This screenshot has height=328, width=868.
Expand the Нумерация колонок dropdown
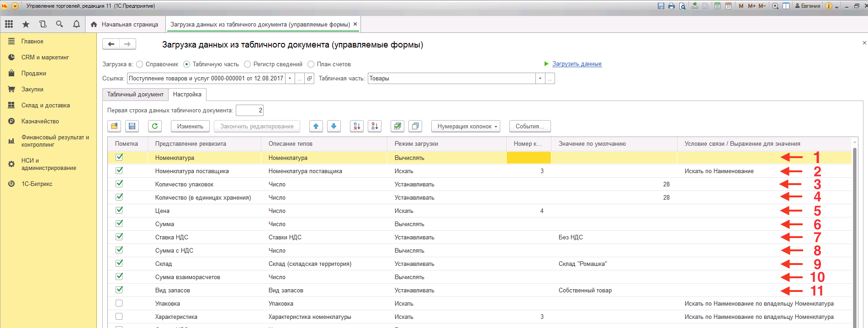click(x=466, y=126)
